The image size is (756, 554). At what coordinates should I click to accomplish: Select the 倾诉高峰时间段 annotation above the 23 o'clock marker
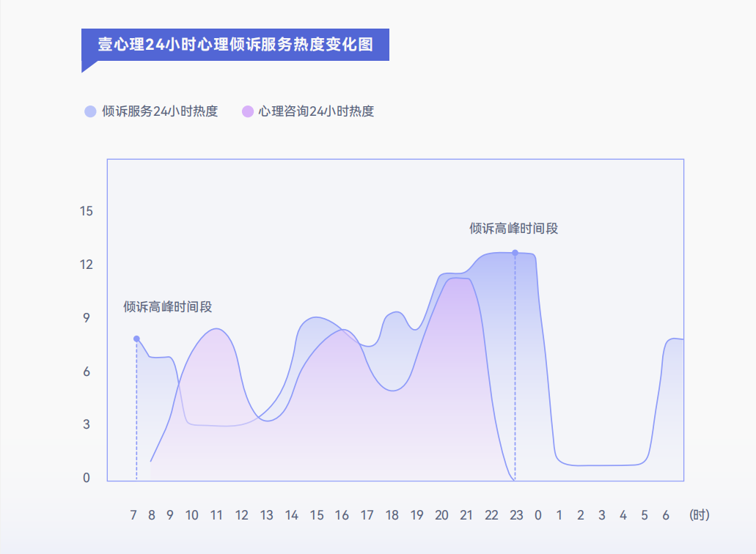[513, 229]
